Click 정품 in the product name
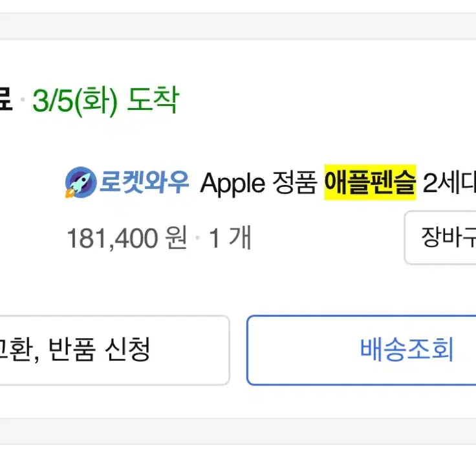This screenshot has height=476, width=476. point(294,182)
